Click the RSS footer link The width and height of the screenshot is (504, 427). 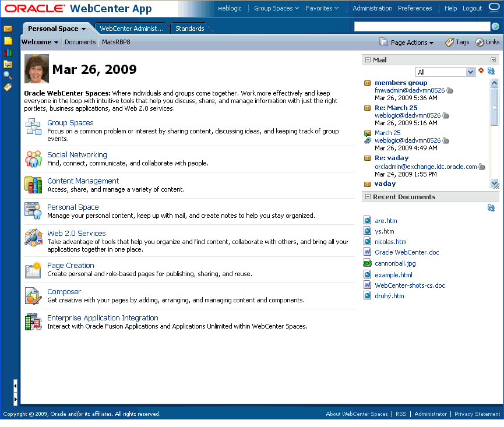tap(401, 414)
